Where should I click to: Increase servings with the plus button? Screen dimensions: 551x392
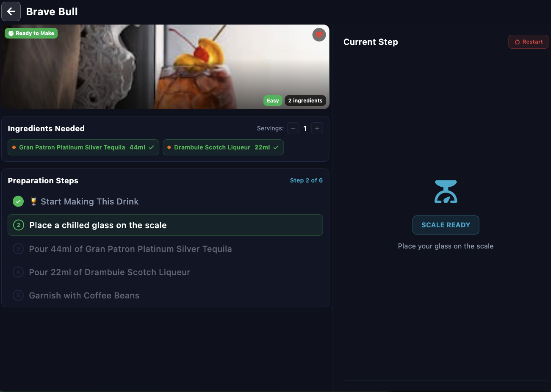317,128
